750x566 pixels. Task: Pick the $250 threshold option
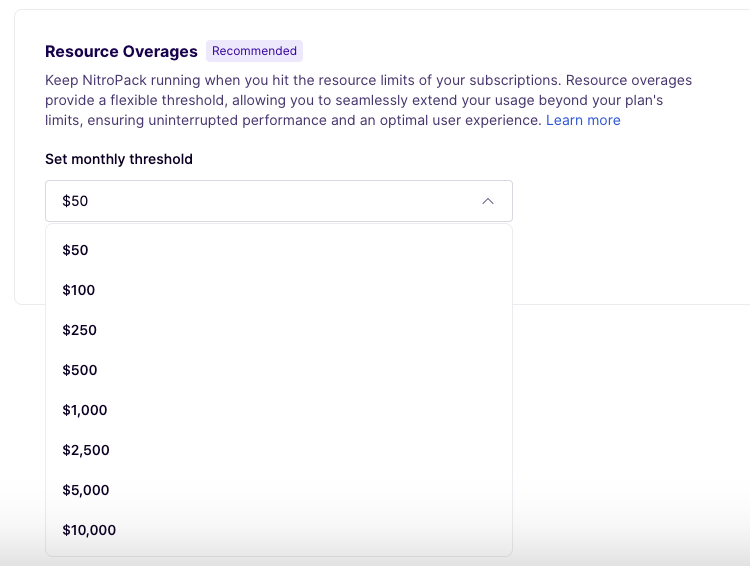80,330
